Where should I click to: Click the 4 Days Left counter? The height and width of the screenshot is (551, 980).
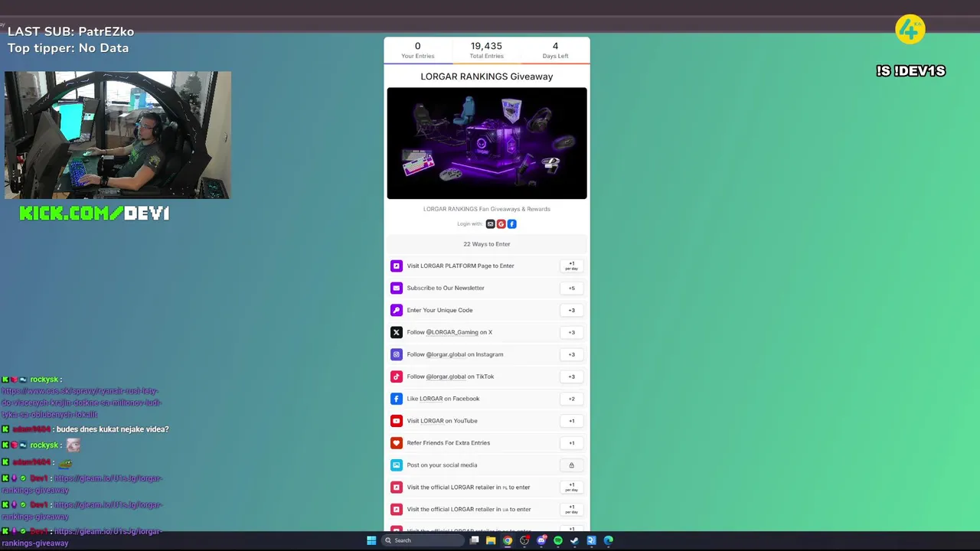pos(555,51)
